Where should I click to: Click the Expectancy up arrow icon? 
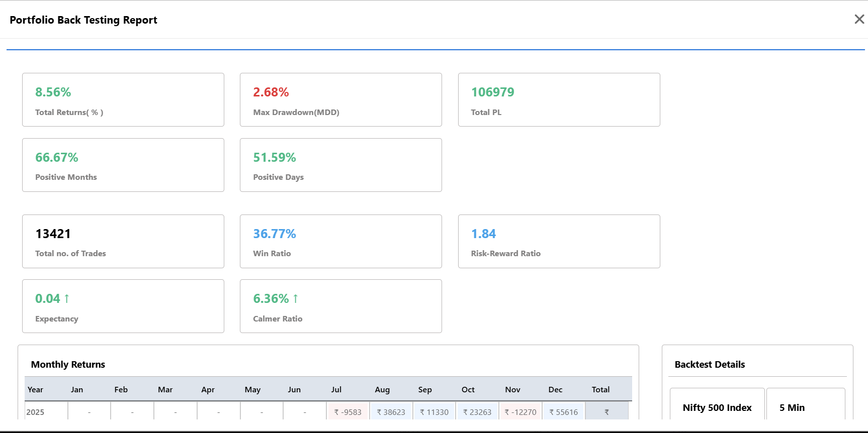click(66, 298)
